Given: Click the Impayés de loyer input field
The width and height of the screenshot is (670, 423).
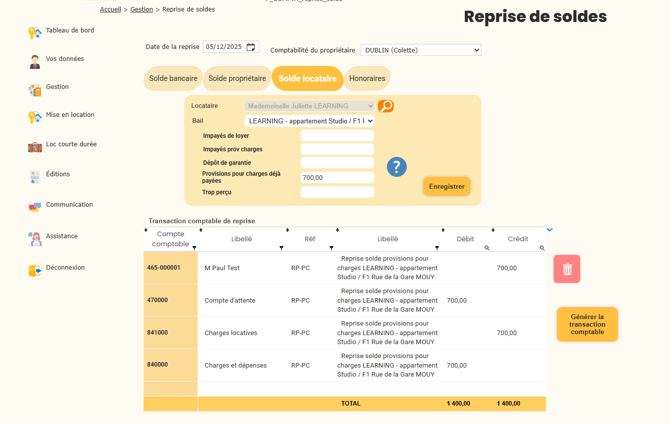Looking at the screenshot, I should point(337,136).
